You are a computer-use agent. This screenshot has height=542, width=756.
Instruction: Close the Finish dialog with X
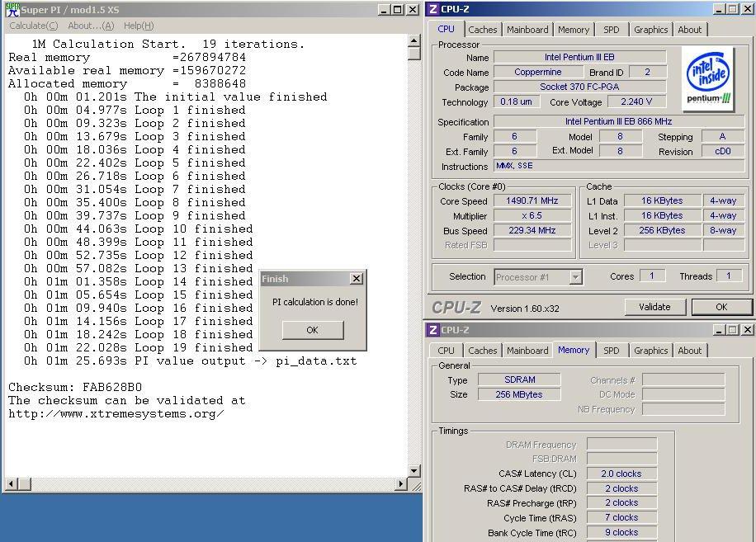[x=357, y=279]
